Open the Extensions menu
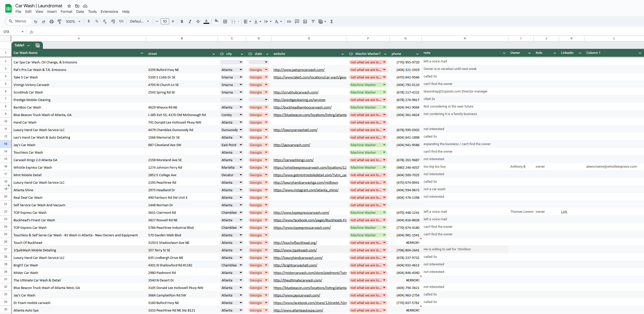The width and height of the screenshot is (644, 314). pos(109,12)
